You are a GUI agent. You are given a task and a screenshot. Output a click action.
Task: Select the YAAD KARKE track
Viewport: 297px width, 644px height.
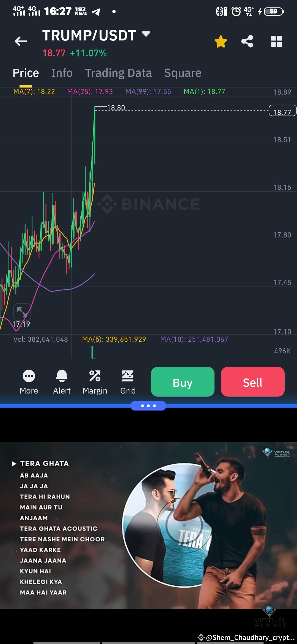pyautogui.click(x=40, y=550)
